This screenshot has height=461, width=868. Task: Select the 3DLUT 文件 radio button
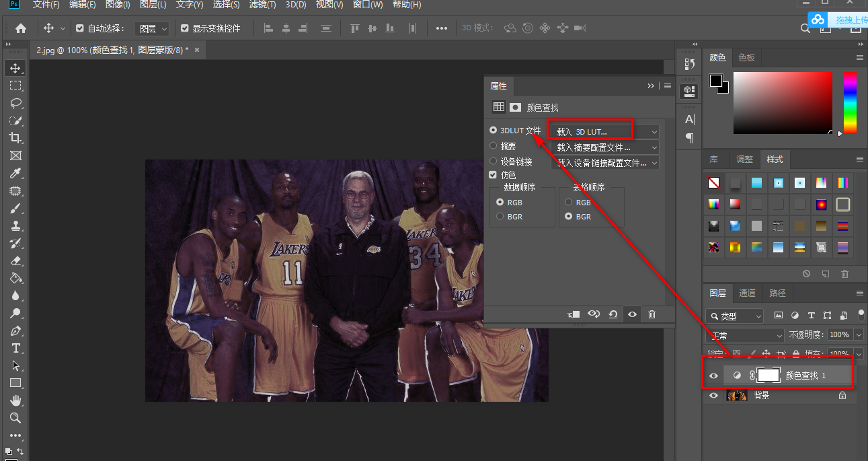click(494, 131)
